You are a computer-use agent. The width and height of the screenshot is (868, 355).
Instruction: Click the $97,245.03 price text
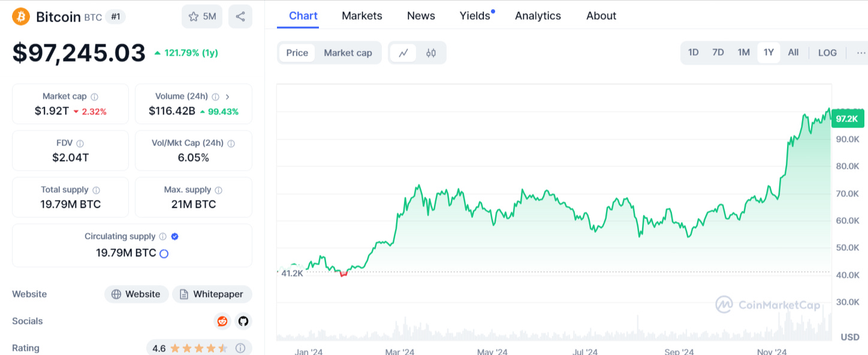[79, 53]
